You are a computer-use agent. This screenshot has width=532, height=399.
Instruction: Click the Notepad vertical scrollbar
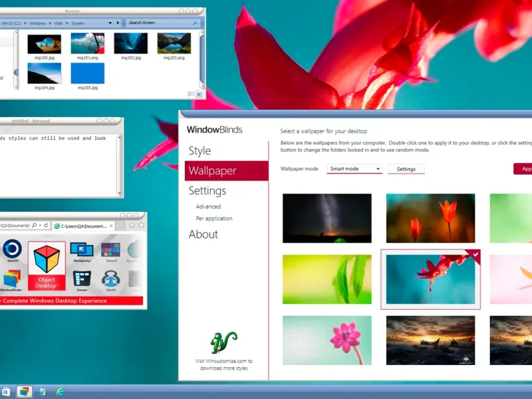[119, 166]
